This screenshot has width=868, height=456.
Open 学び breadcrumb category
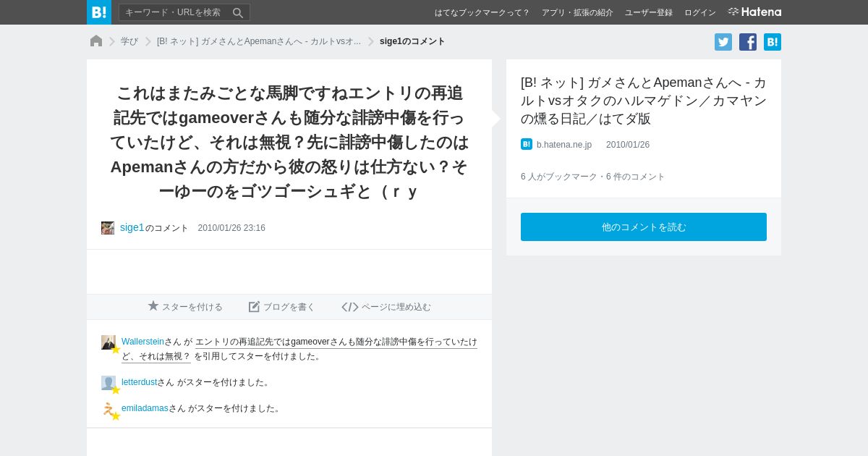pos(129,41)
